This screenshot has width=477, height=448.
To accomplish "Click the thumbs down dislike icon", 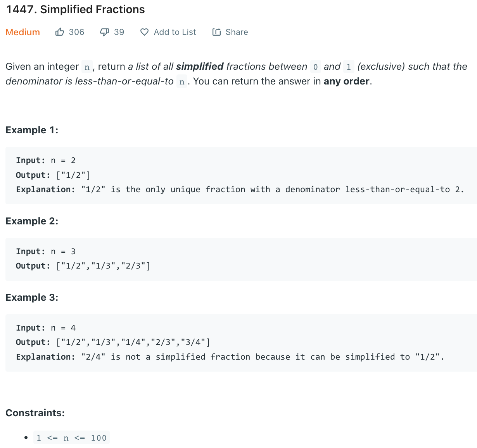I will pos(104,32).
